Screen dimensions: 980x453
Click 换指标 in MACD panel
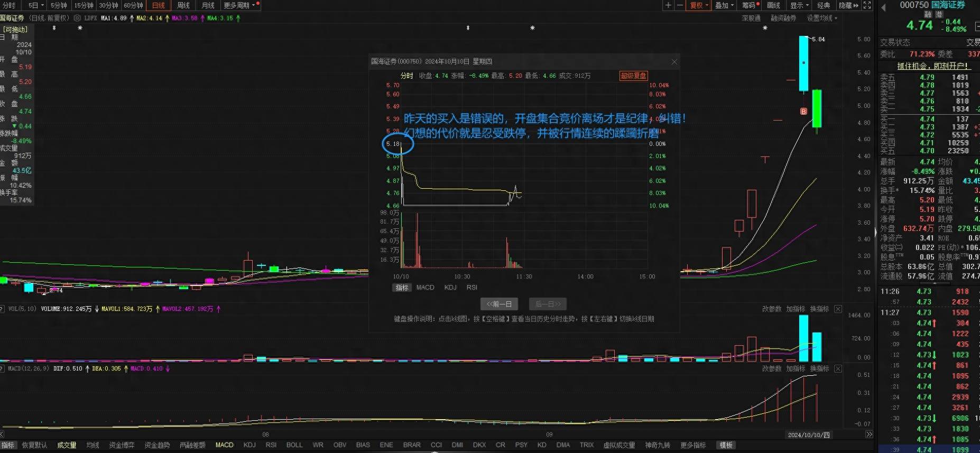click(x=819, y=368)
